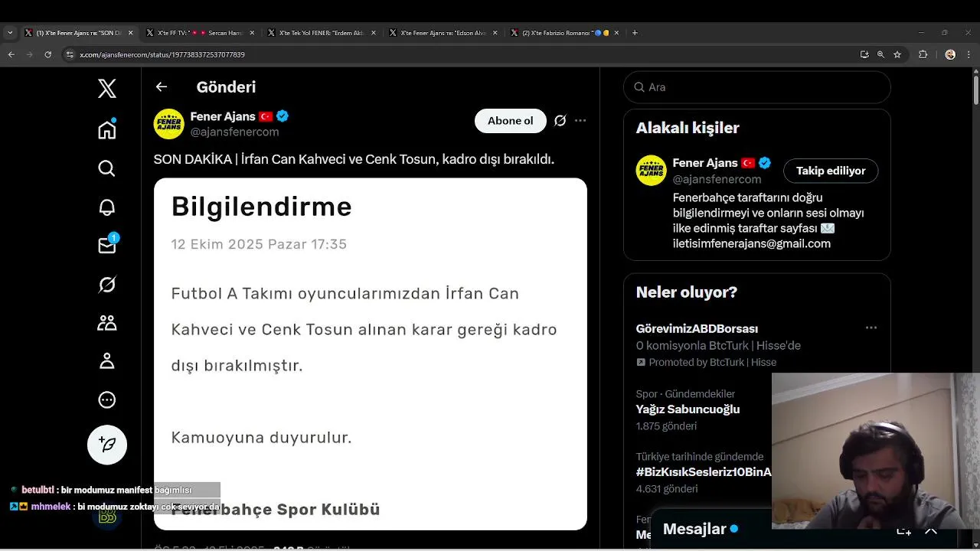This screenshot has width=980, height=551.
Task: Close the Fabrizio Romano browser tab
Action: pyautogui.click(x=616, y=33)
